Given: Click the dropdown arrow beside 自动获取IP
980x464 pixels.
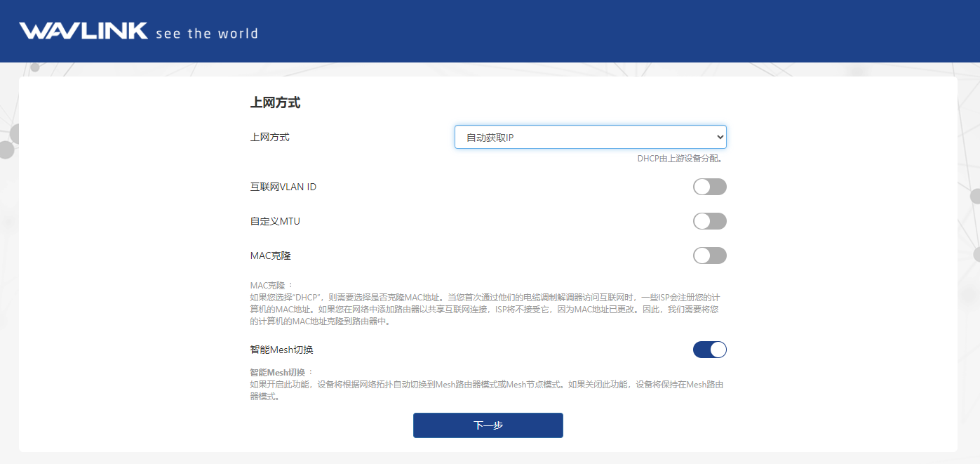Looking at the screenshot, I should pos(719,137).
